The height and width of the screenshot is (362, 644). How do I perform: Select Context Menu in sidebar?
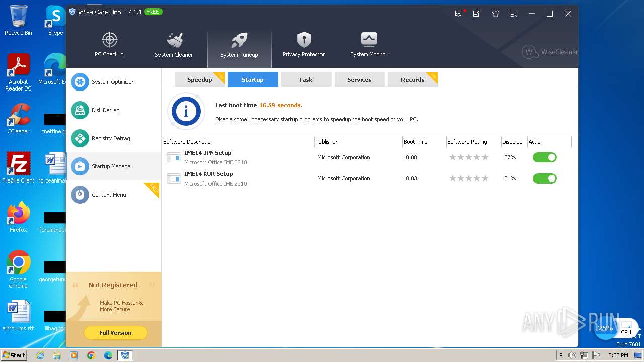point(113,195)
